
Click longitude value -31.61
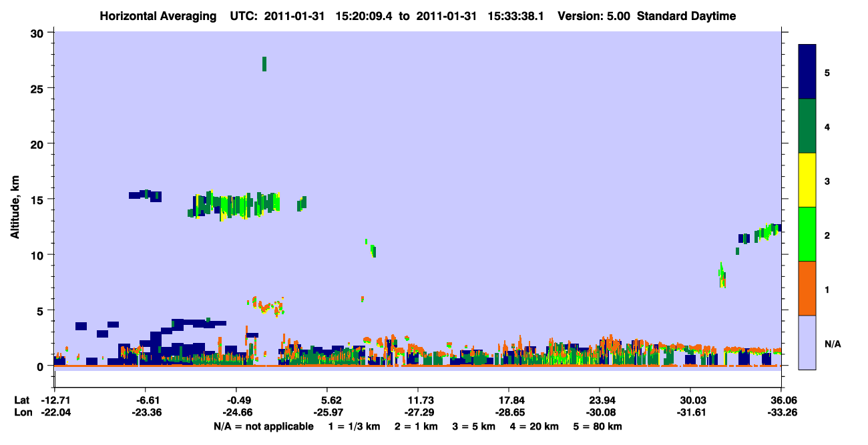tap(690, 413)
